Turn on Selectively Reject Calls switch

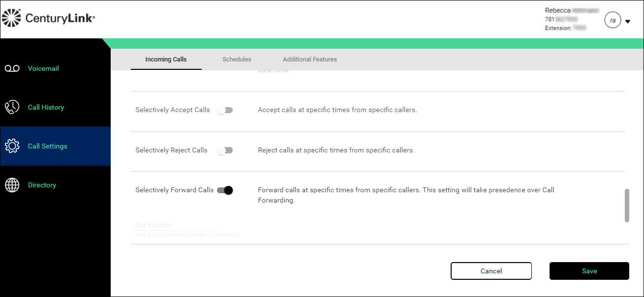(x=225, y=150)
